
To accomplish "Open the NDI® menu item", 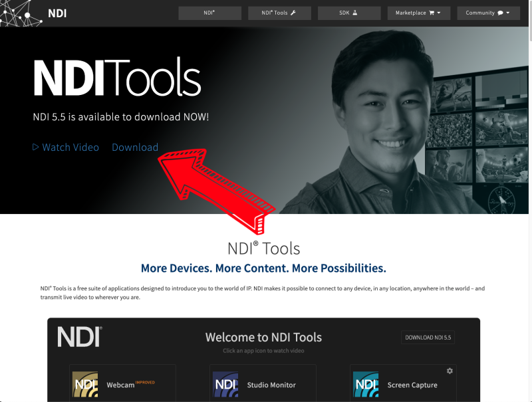I will (x=209, y=13).
